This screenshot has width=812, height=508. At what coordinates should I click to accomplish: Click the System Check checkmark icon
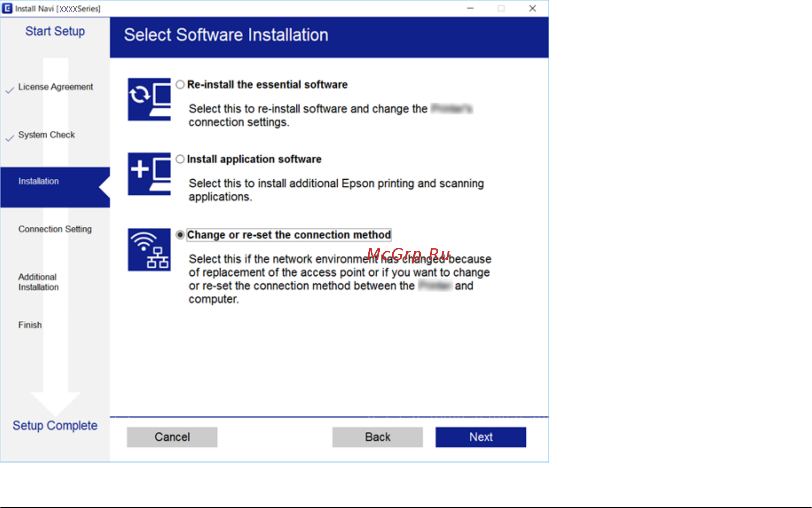10,138
